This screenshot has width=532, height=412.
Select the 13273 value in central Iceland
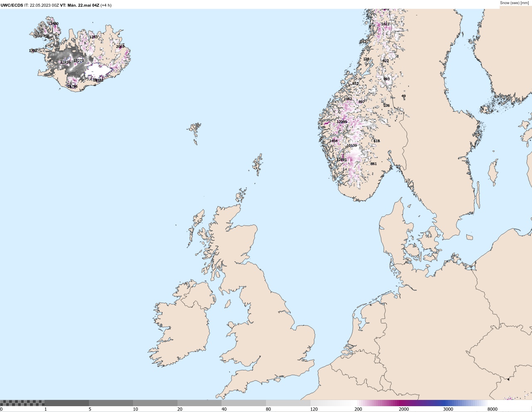click(x=79, y=61)
